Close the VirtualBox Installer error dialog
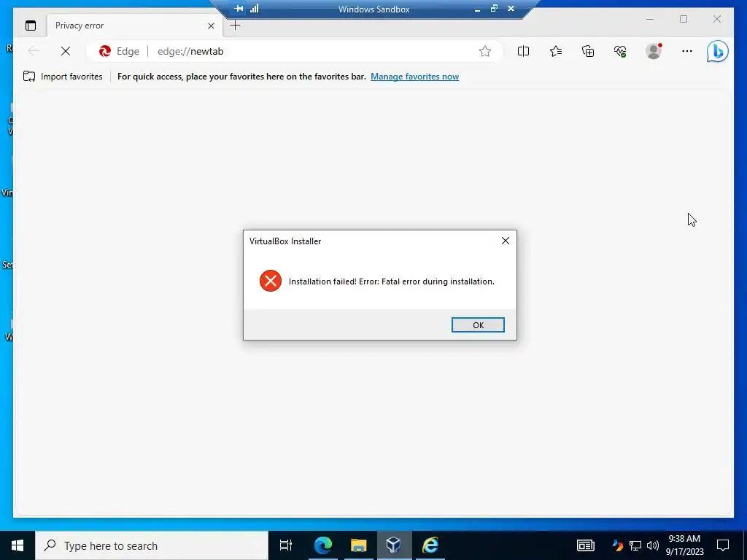The image size is (747, 560). tap(506, 241)
